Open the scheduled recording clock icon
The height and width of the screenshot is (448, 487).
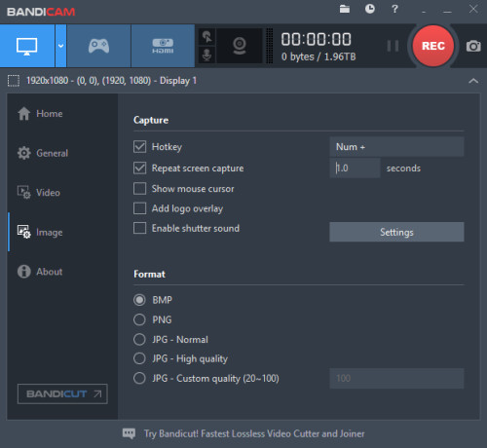[370, 9]
